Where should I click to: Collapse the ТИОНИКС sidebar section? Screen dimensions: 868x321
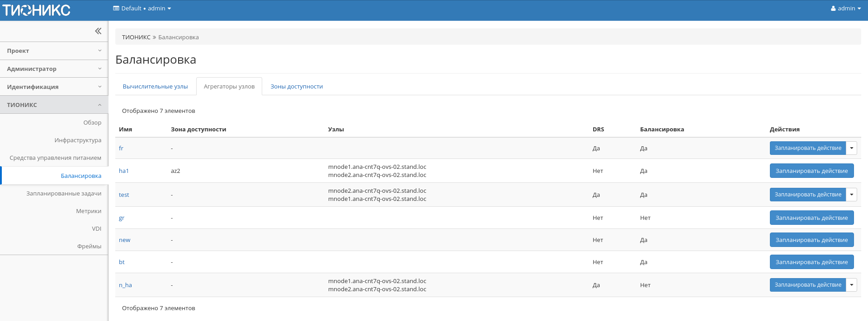[54, 105]
